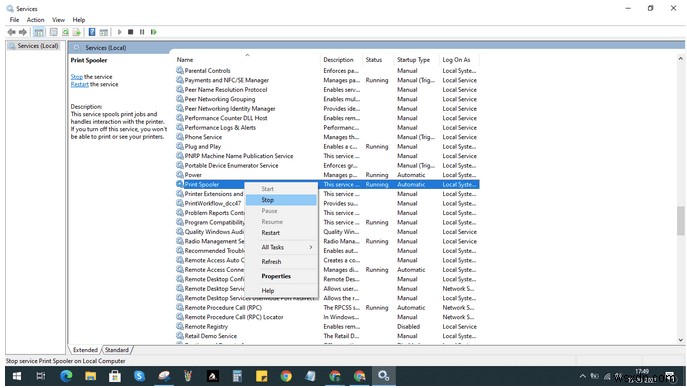Toggle the Show/Hide Console Tree toolbar icon
687x388 pixels.
click(39, 32)
